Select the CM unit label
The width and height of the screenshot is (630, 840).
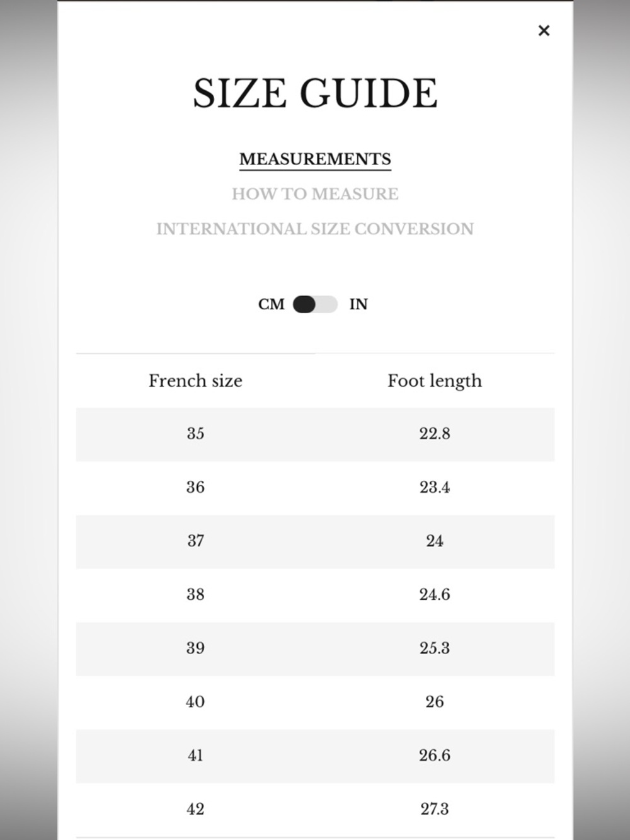click(x=272, y=304)
